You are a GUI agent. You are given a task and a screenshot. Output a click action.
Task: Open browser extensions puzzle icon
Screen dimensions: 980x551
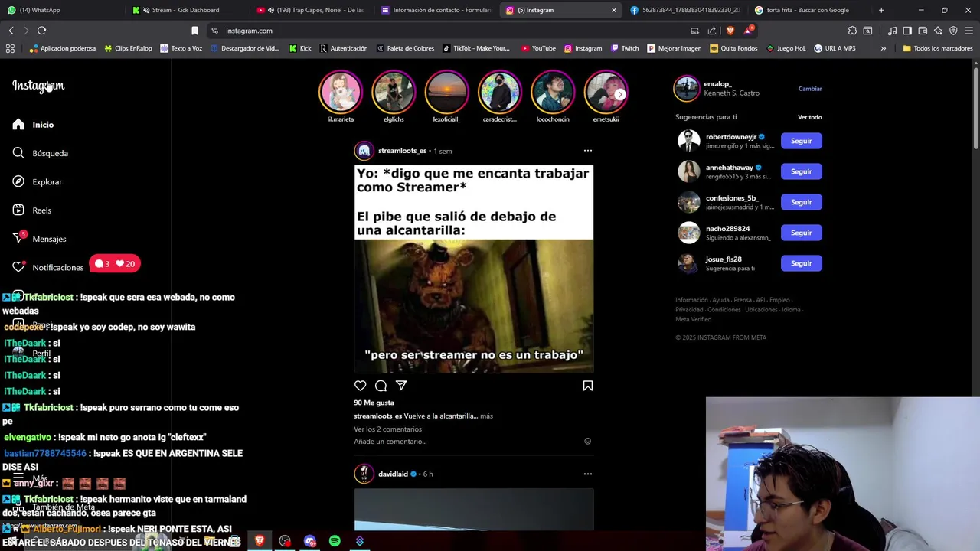coord(852,31)
